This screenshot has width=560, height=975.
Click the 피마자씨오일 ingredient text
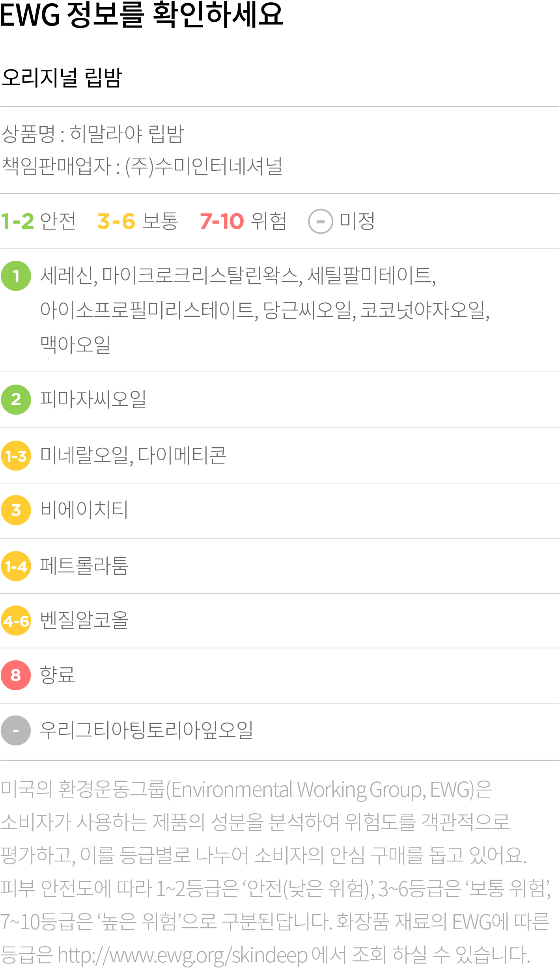pyautogui.click(x=93, y=399)
